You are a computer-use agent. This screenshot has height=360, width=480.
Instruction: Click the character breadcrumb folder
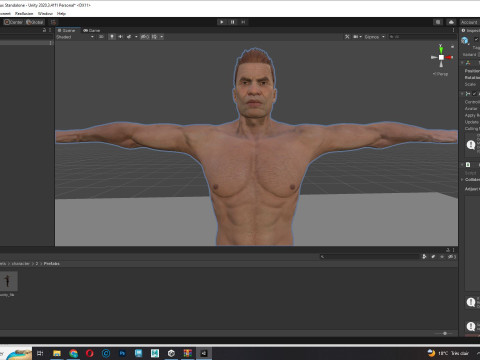point(20,264)
